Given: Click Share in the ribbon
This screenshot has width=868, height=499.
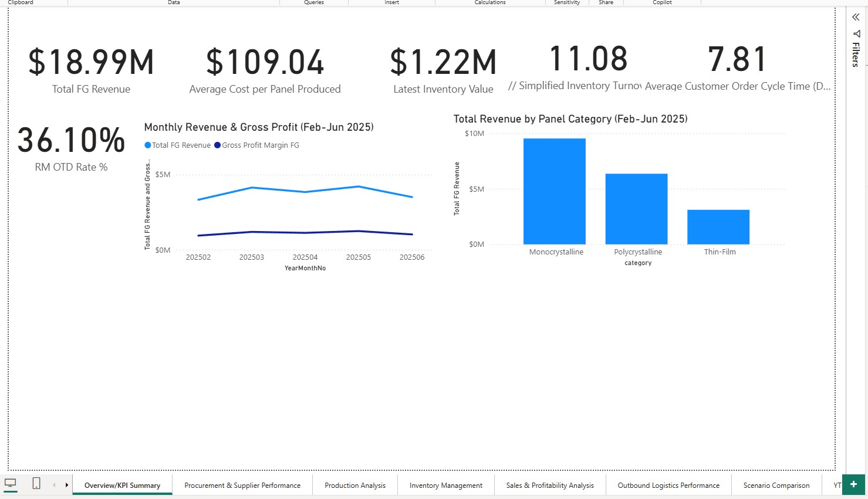Looking at the screenshot, I should coord(605,2).
